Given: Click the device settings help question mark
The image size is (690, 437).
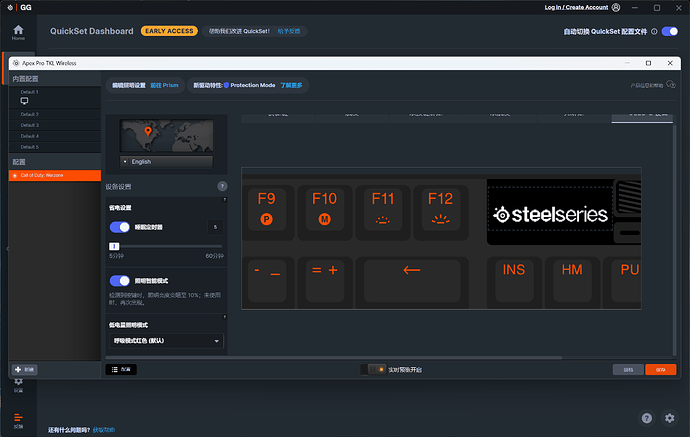Looking at the screenshot, I should [222, 187].
